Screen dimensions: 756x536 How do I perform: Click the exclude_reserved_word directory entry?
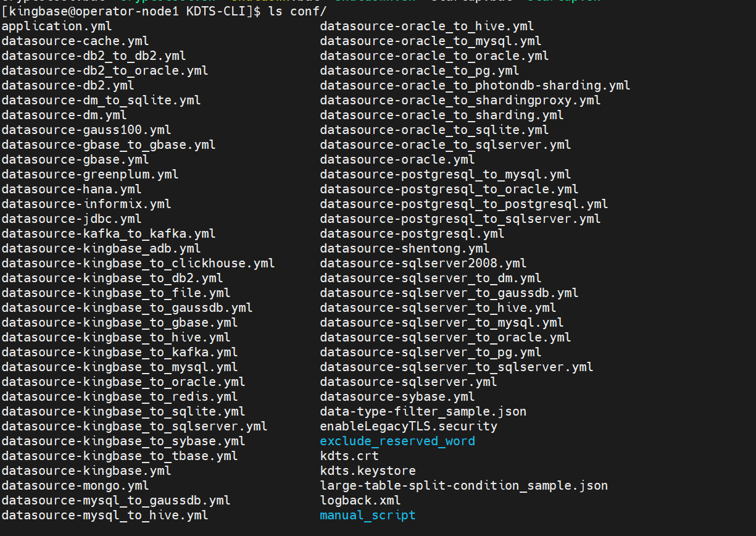397,442
